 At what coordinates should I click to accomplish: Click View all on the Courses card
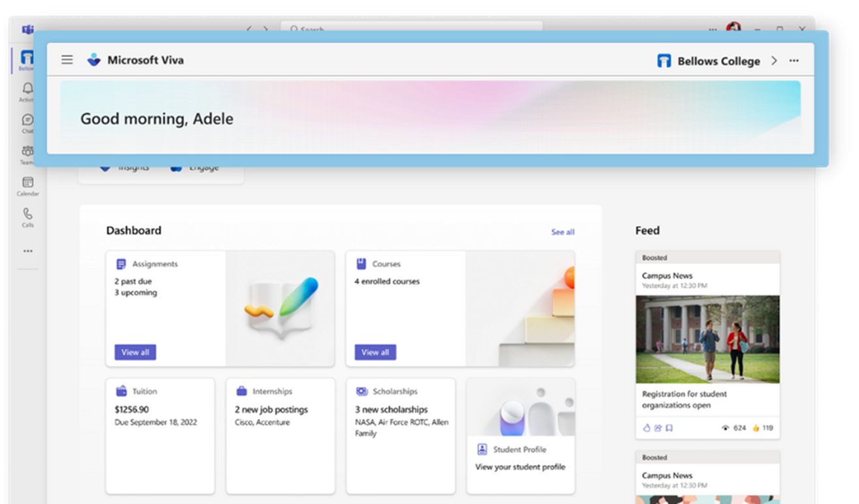[x=375, y=352]
